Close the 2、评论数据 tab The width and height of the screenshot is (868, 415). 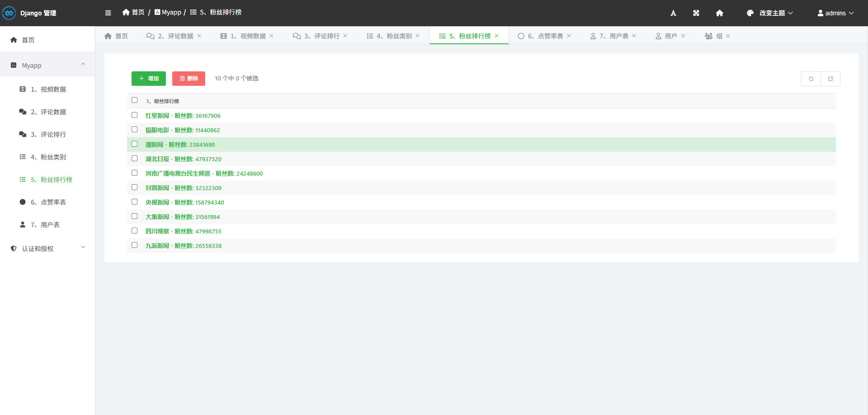click(199, 36)
